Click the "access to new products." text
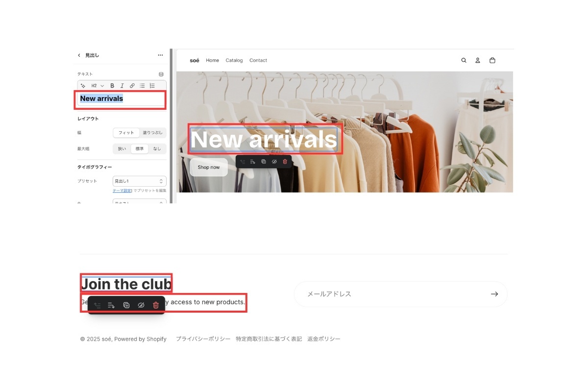588x392 pixels. coord(207,302)
